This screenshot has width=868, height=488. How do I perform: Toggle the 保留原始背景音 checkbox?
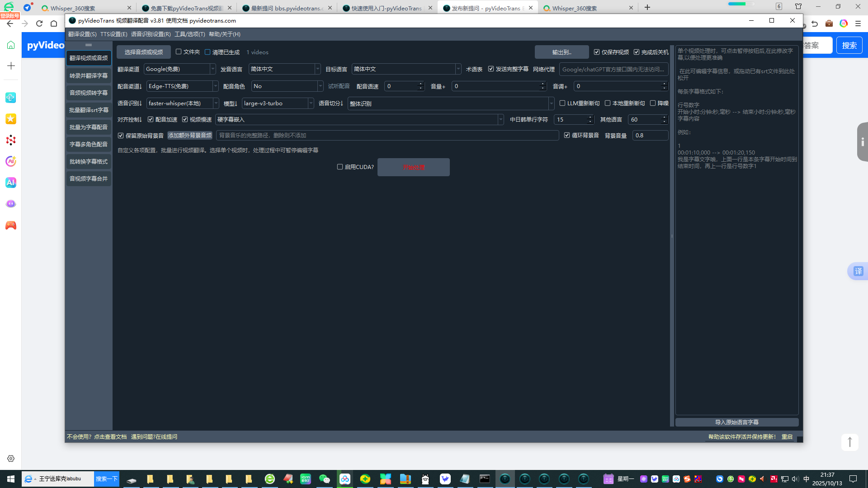point(121,136)
